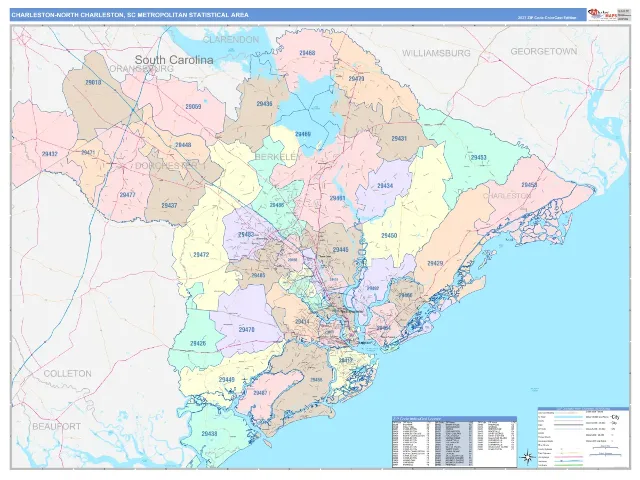Click ZIP code label 29431
Viewport: 640px width, 480px height.
point(399,138)
